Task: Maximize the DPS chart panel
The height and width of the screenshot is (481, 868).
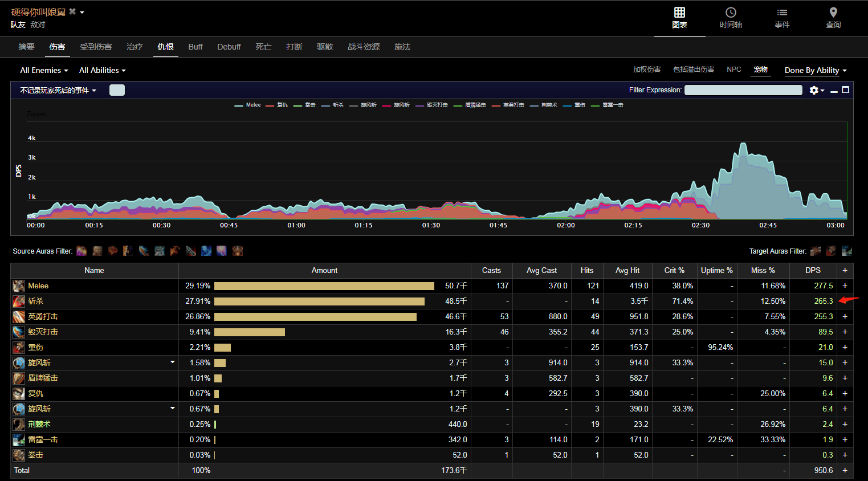Action: coord(845,89)
